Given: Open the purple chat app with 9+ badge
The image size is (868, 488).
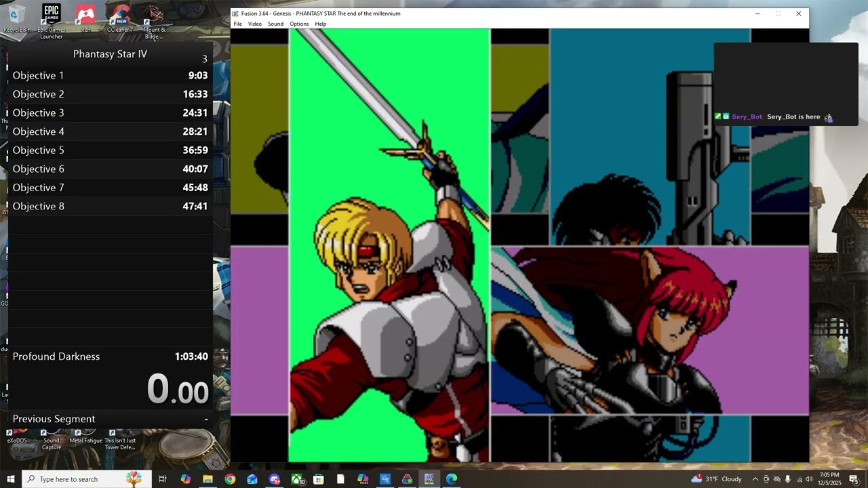Looking at the screenshot, I should tap(274, 479).
